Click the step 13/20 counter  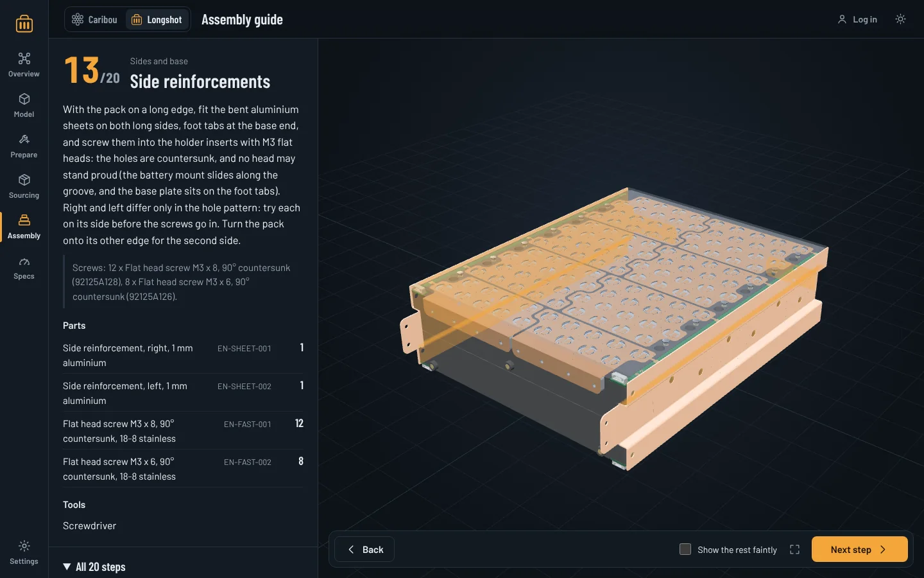92,71
